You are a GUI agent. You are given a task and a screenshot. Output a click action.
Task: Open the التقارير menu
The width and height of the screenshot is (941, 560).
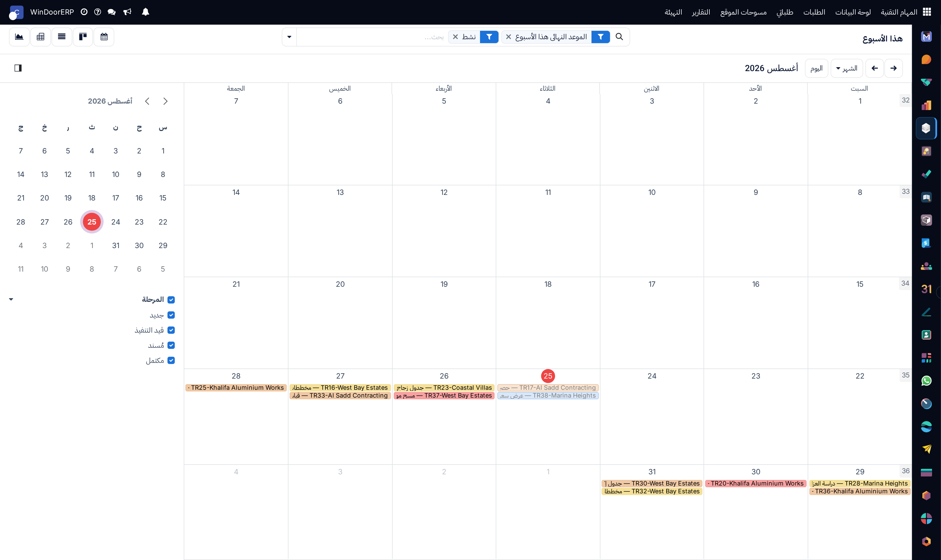[700, 12]
